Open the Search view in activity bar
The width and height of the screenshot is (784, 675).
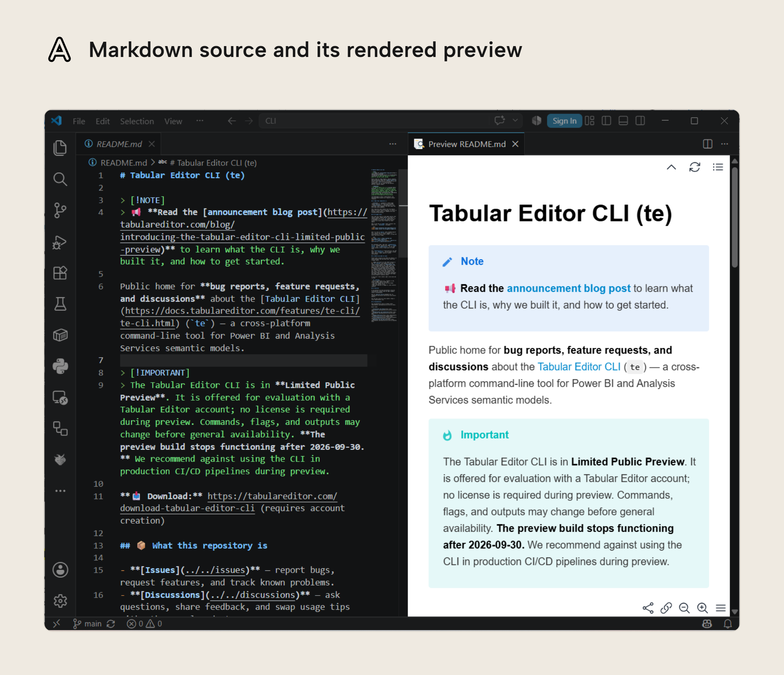pyautogui.click(x=60, y=179)
